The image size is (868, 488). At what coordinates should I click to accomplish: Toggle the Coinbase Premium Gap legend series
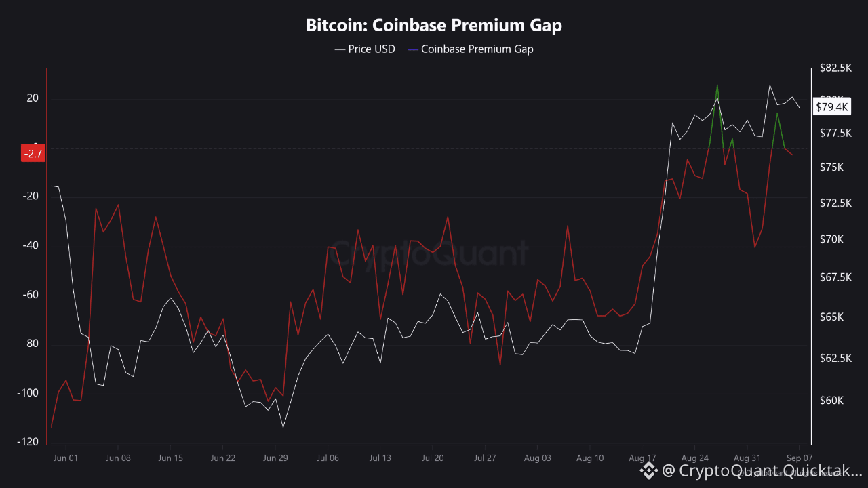coord(470,49)
